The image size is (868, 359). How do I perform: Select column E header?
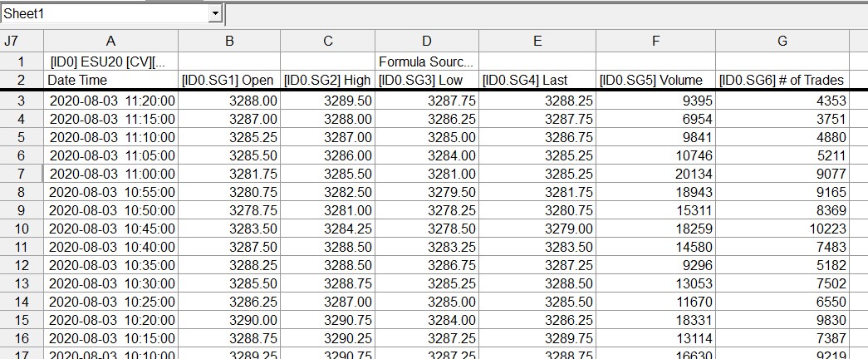pos(537,41)
